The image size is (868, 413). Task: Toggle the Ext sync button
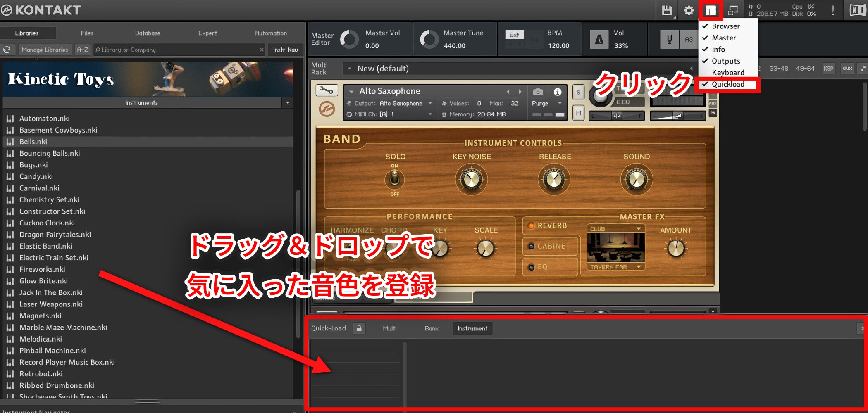(514, 35)
